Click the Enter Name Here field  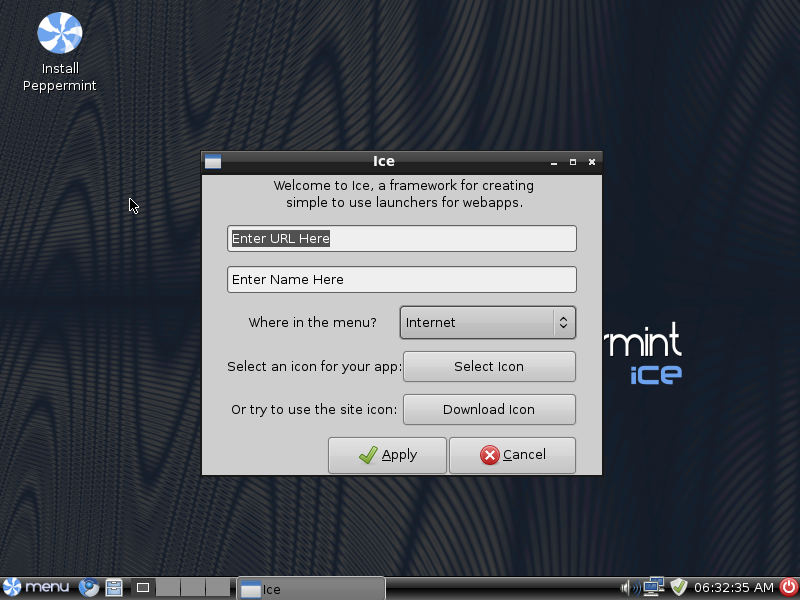click(401, 279)
